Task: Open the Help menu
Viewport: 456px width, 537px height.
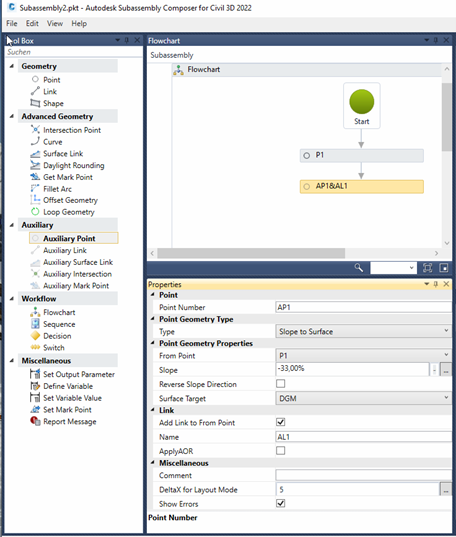Action: point(79,23)
